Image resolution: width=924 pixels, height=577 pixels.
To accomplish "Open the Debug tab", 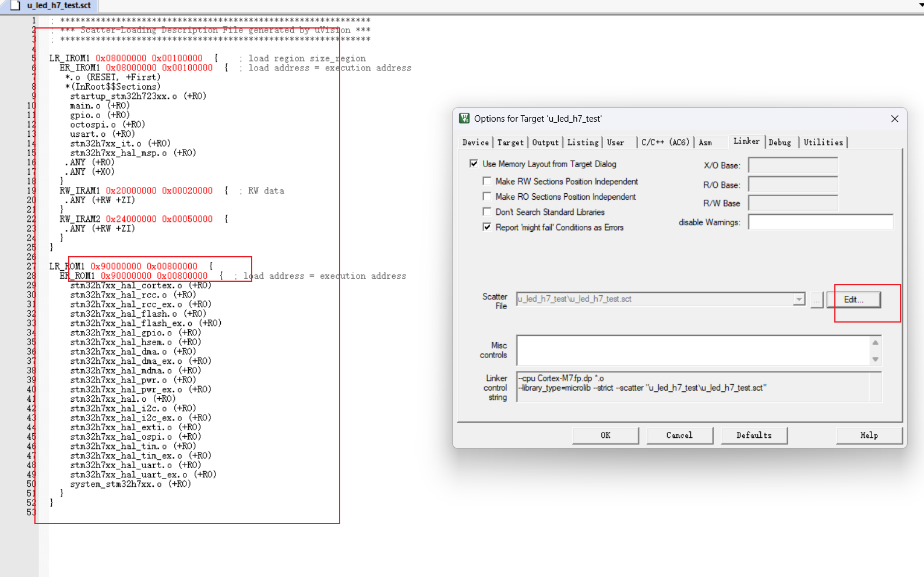I will [780, 143].
